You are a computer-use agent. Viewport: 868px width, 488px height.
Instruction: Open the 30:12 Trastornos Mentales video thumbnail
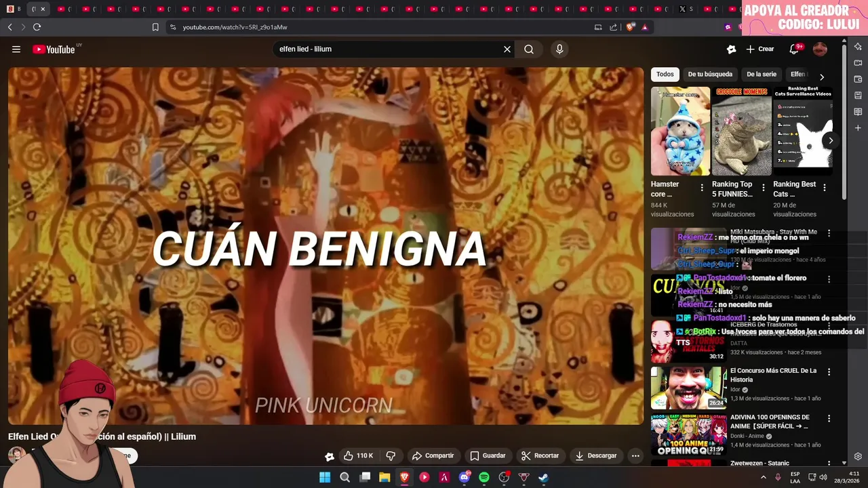(688, 341)
